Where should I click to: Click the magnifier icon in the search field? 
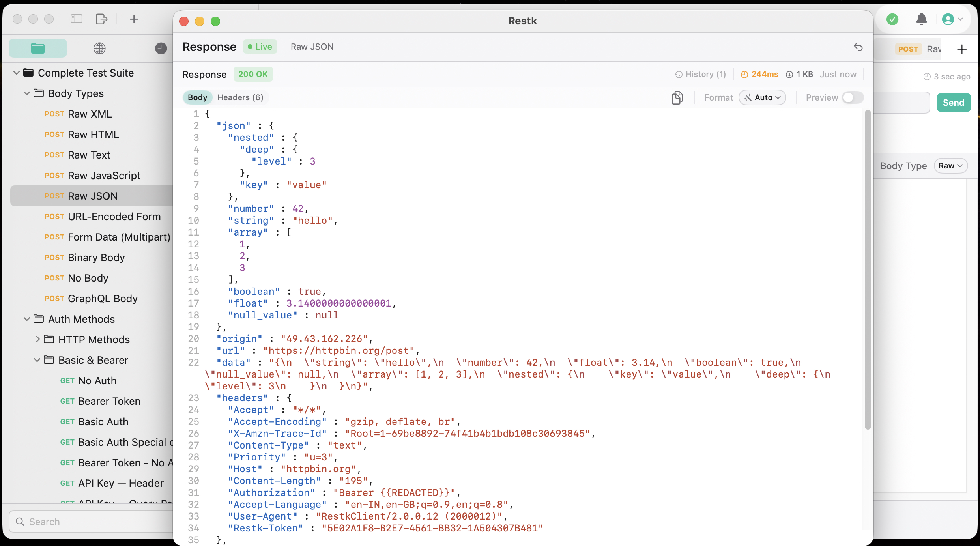(x=20, y=522)
